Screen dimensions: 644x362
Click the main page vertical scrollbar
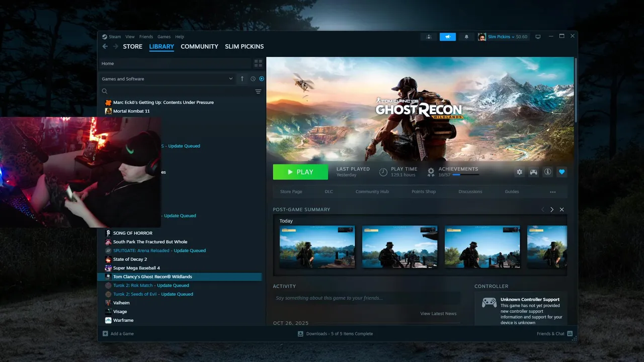click(576, 90)
